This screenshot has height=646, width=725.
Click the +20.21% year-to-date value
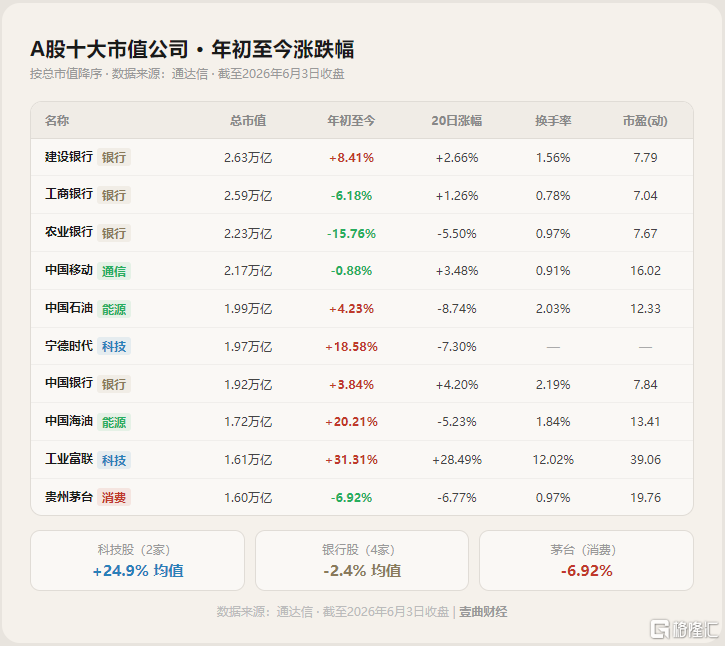pyautogui.click(x=351, y=422)
